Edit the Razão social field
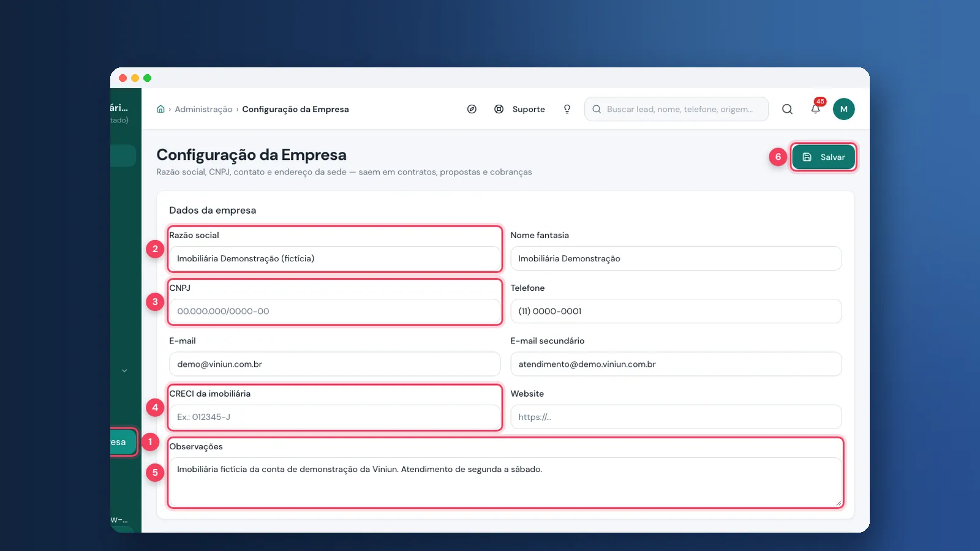The width and height of the screenshot is (980, 551). pos(334,258)
